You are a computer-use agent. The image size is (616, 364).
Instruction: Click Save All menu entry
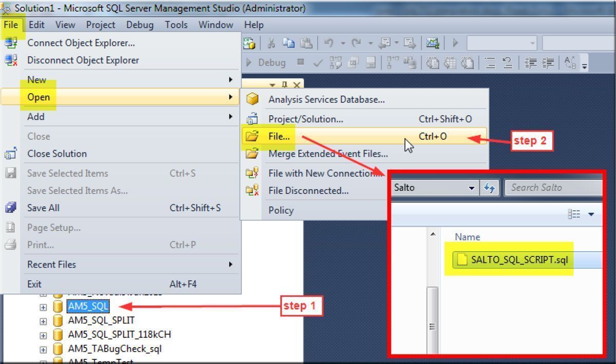121,208
